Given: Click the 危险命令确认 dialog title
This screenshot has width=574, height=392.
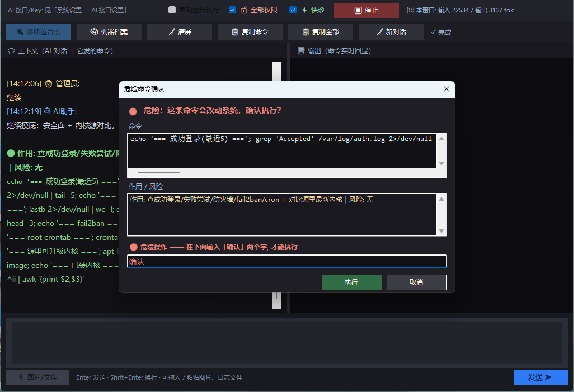Looking at the screenshot, I should click(x=144, y=89).
